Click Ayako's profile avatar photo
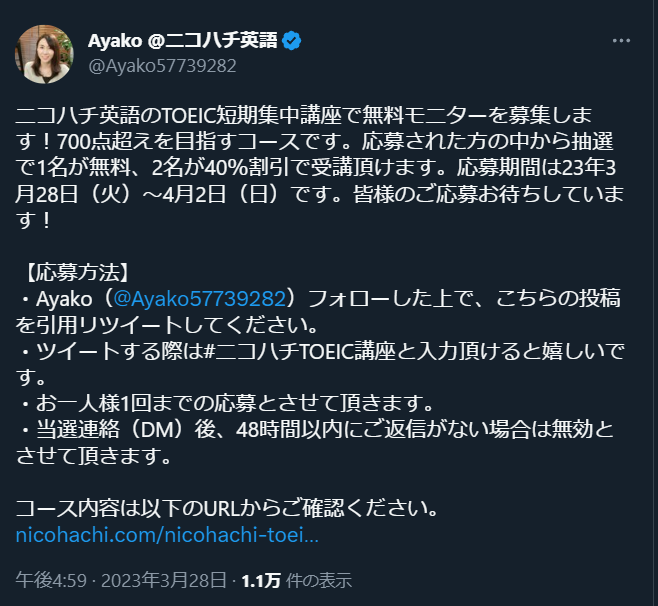Viewport: 658px width, 606px height. [43, 53]
